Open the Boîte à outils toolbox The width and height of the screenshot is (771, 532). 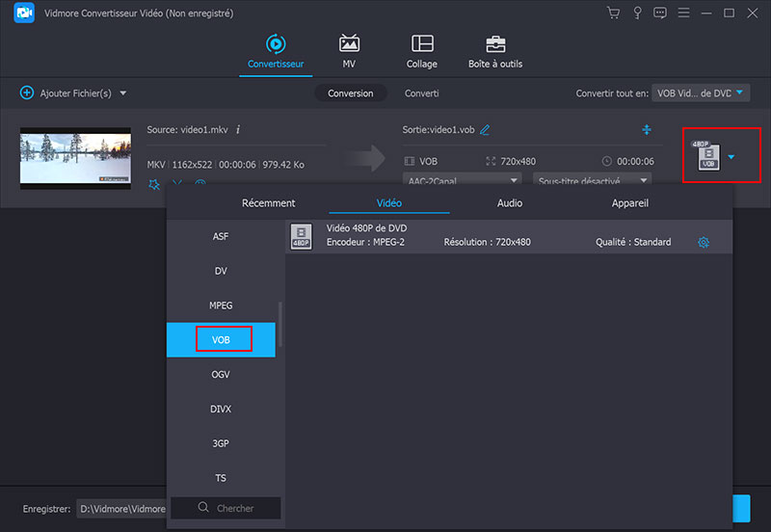[x=495, y=52]
